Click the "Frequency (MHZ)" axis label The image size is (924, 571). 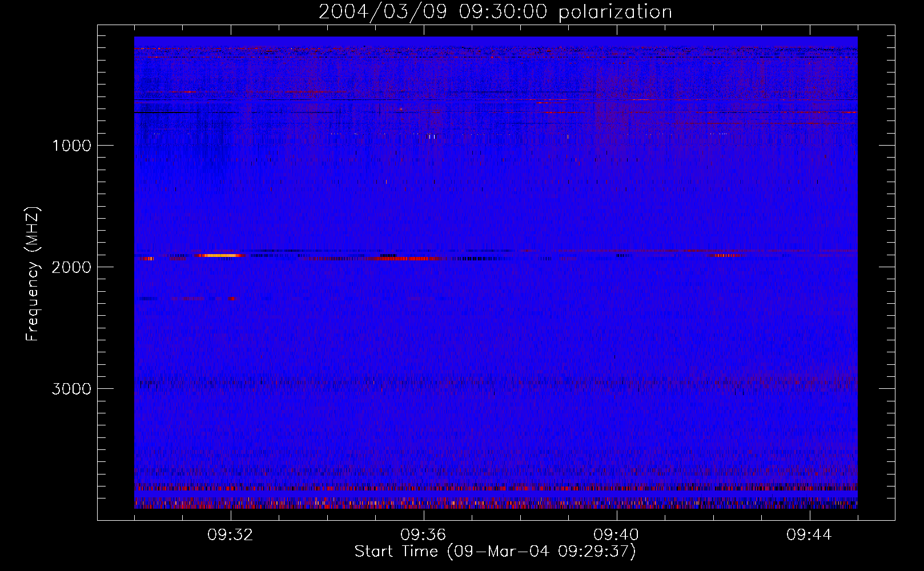(33, 274)
